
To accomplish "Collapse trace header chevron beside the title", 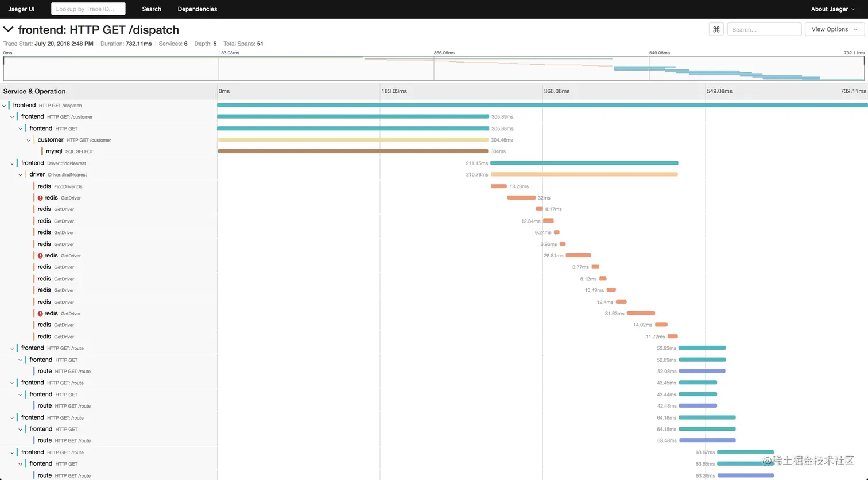I will [x=8, y=29].
